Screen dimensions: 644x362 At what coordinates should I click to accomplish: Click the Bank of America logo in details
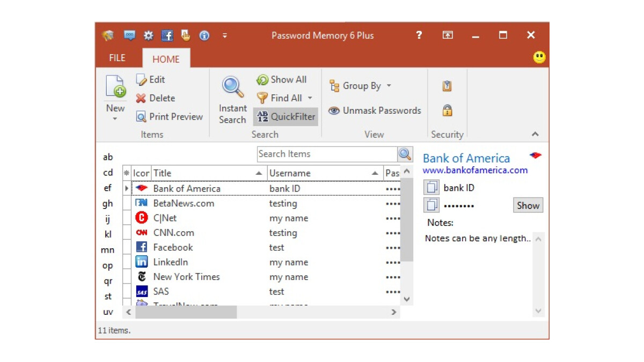(536, 156)
